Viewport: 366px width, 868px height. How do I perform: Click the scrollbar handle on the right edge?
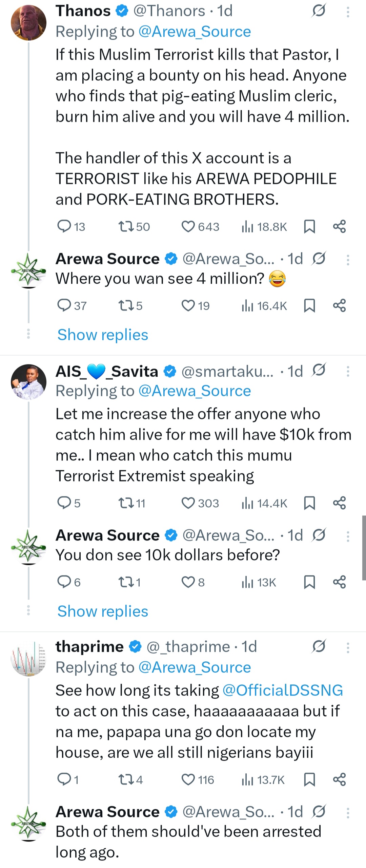coord(364,548)
